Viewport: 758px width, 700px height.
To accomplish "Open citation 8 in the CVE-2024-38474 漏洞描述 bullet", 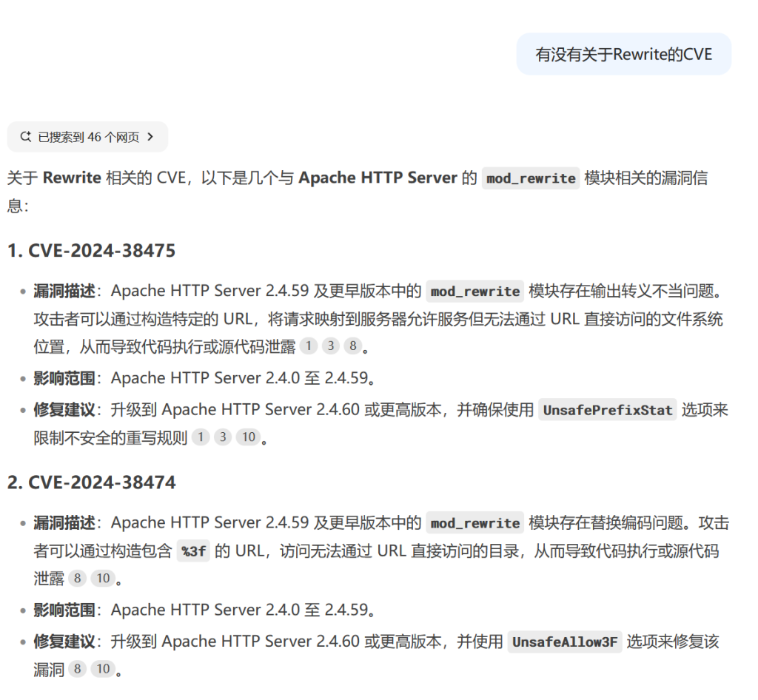I will pyautogui.click(x=77, y=578).
